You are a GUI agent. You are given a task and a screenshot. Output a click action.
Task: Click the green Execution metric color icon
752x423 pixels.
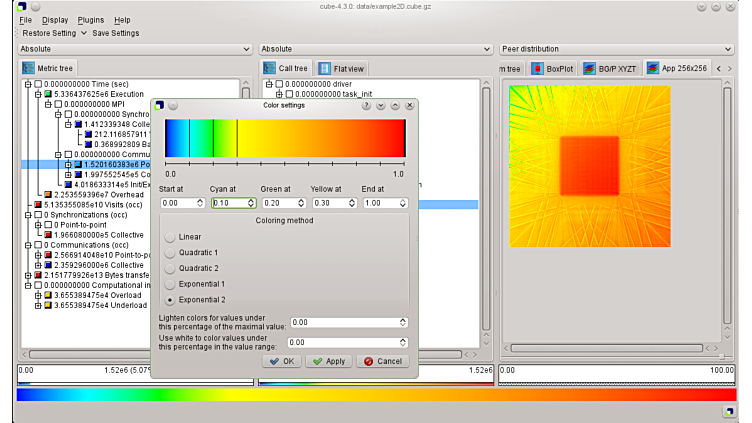(47, 94)
